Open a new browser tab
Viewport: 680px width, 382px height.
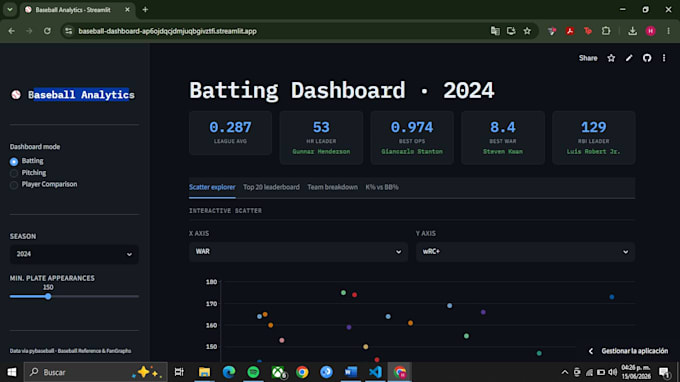145,10
